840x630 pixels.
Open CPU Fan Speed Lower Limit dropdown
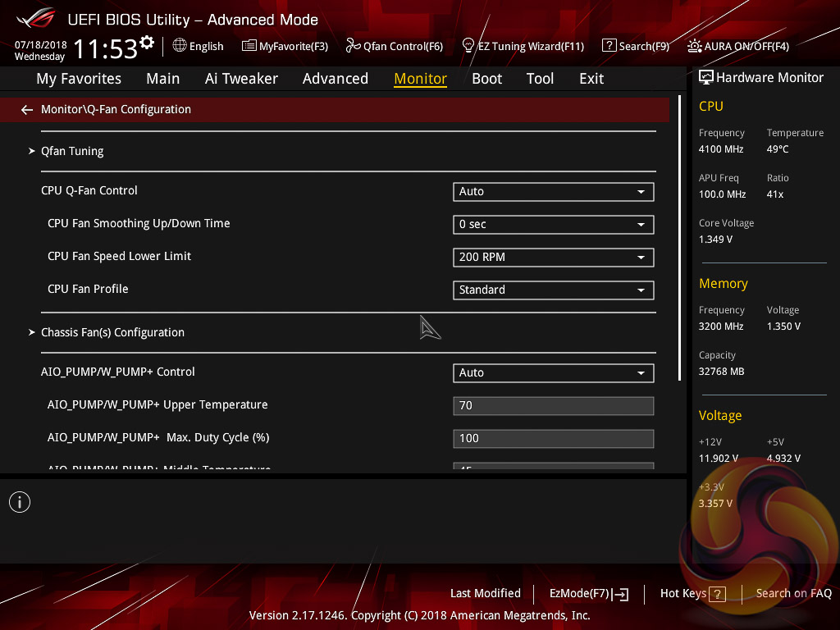click(x=553, y=258)
